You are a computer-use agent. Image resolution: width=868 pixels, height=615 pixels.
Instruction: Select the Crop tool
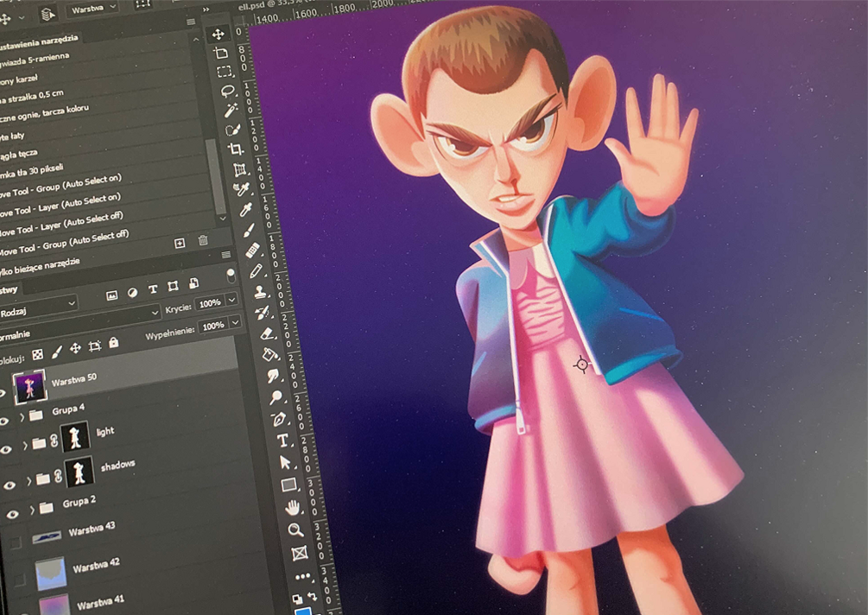pos(237,149)
